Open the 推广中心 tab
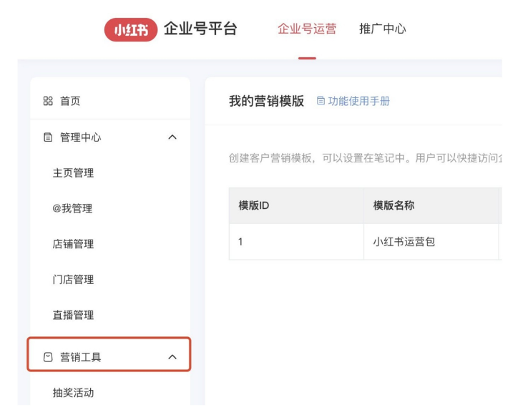528x420 pixels. pos(382,29)
